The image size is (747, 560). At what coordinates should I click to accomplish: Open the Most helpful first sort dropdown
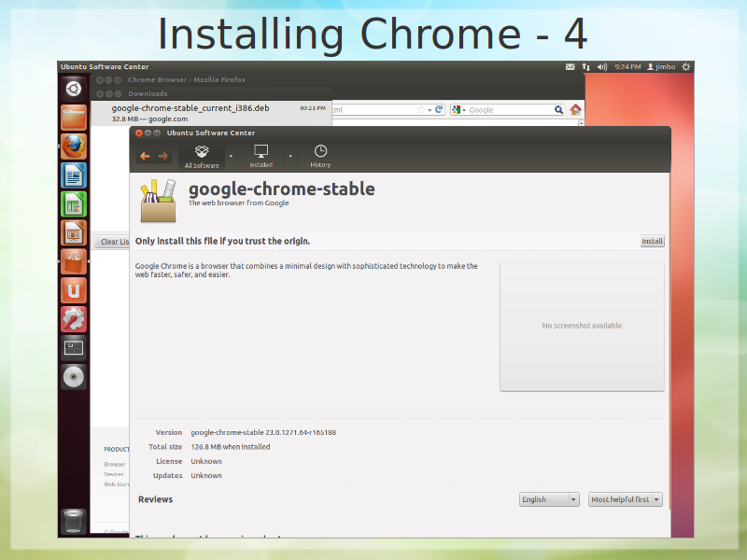(x=625, y=499)
